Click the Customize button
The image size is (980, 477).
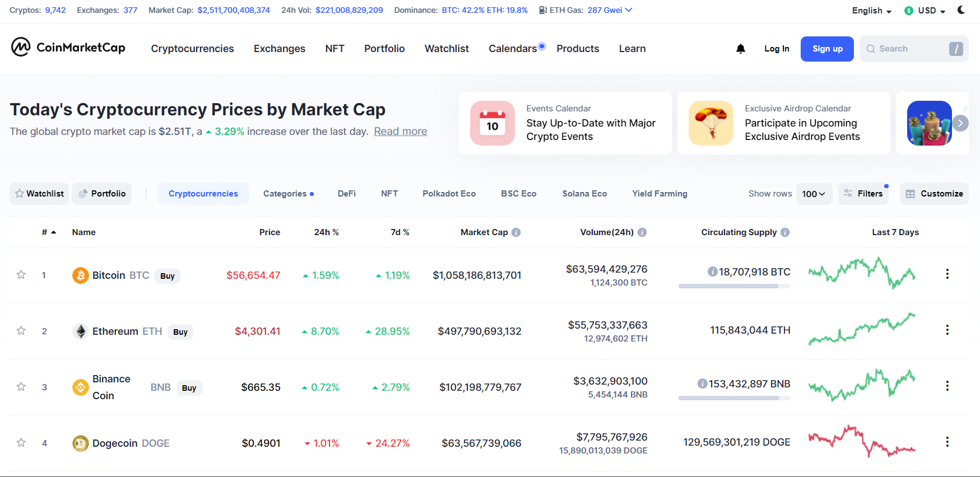934,194
